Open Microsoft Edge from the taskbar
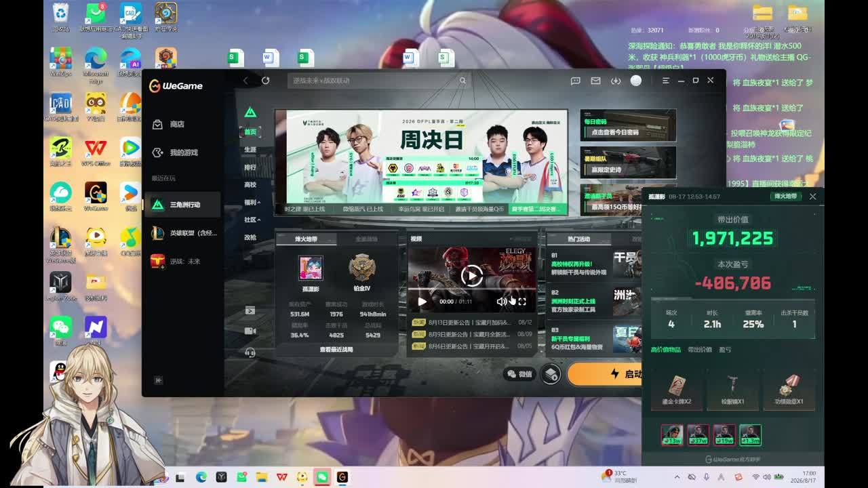 tap(201, 477)
